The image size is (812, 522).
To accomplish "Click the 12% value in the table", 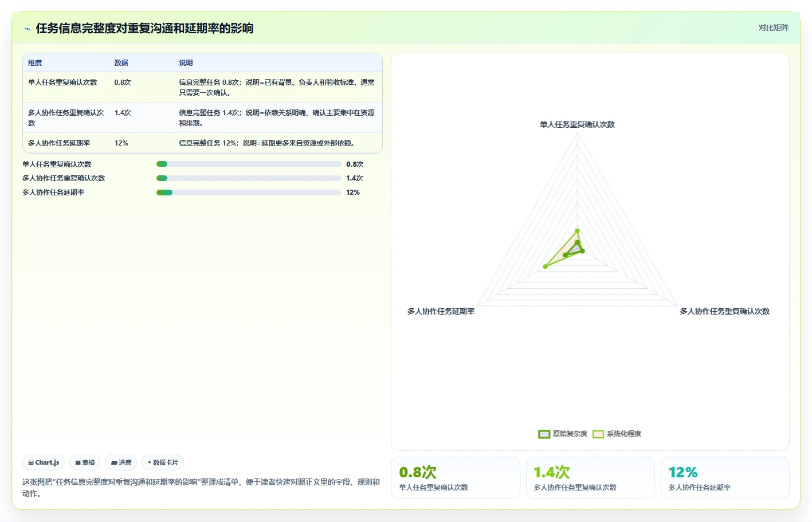I will coord(121,143).
